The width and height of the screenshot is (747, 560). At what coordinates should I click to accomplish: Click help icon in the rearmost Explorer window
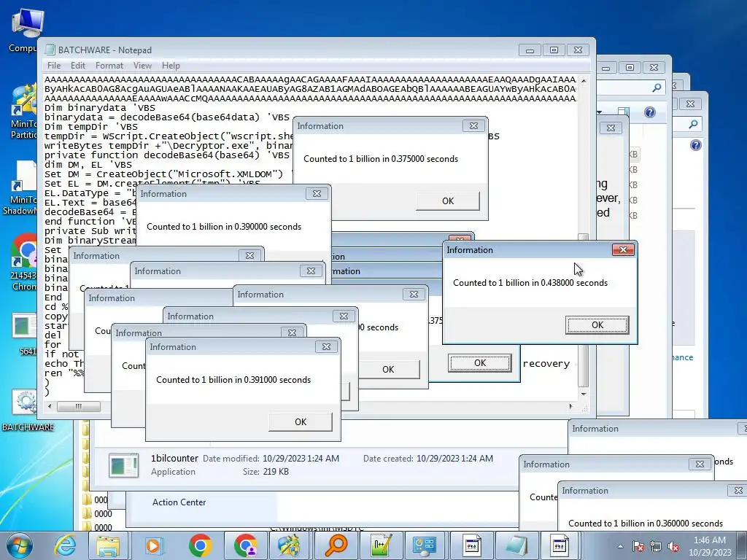pos(695,145)
